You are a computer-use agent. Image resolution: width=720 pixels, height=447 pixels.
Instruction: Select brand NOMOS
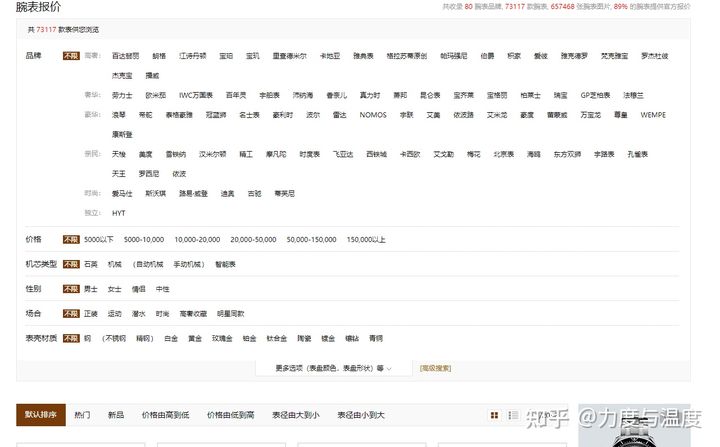click(373, 115)
